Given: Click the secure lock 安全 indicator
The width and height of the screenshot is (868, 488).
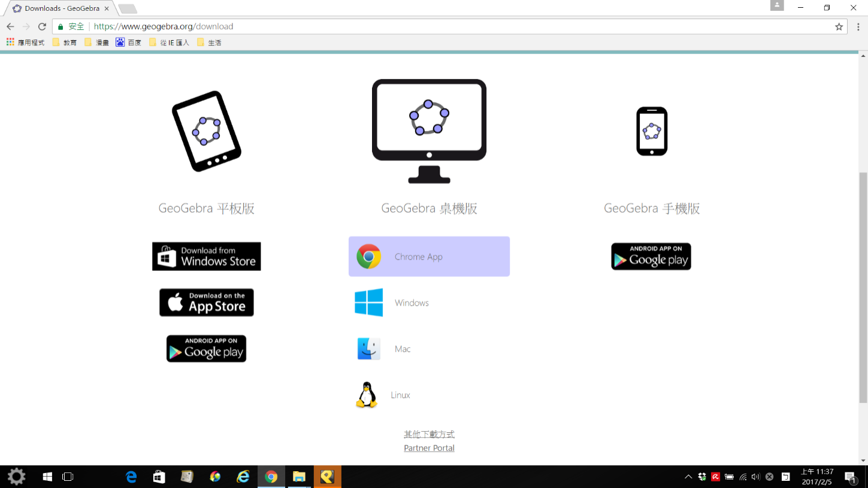Looking at the screenshot, I should coord(71,26).
